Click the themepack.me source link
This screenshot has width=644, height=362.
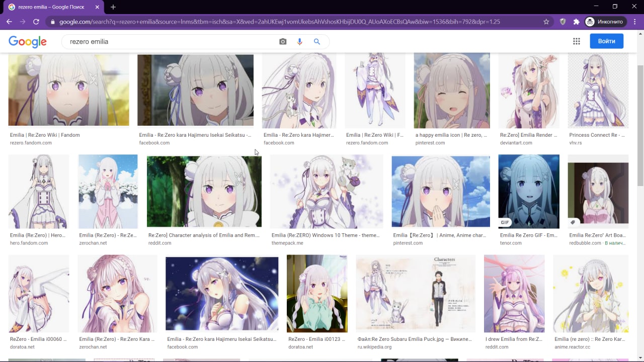pos(287,243)
